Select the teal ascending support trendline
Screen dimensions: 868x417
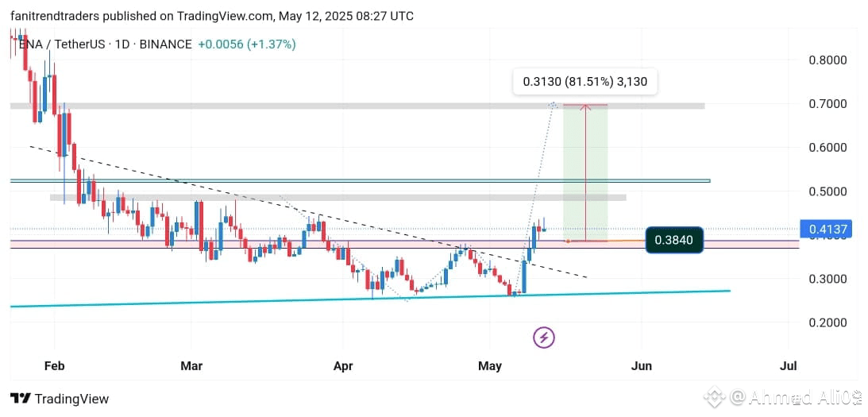pyautogui.click(x=370, y=299)
